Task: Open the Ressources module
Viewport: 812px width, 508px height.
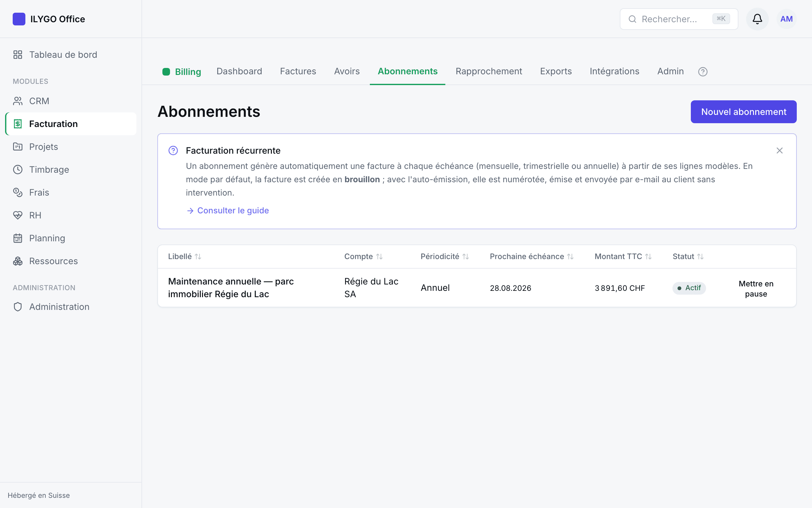Action: click(x=71, y=261)
